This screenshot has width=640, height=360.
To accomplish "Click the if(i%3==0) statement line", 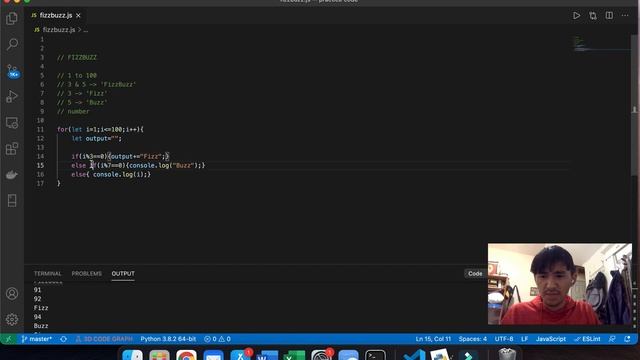I will (x=120, y=156).
